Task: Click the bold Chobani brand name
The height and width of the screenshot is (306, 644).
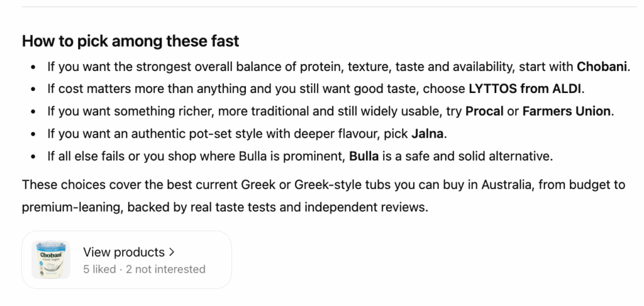Action: [602, 67]
